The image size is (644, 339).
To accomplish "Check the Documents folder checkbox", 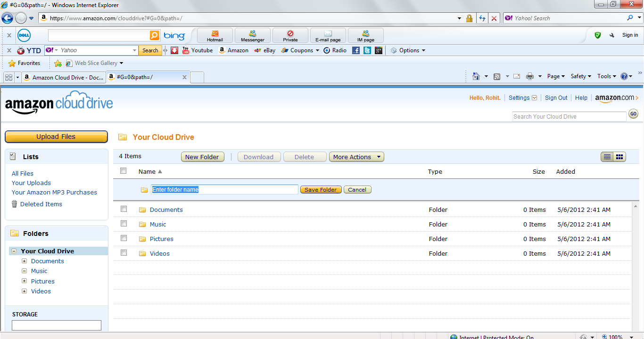I will (124, 209).
